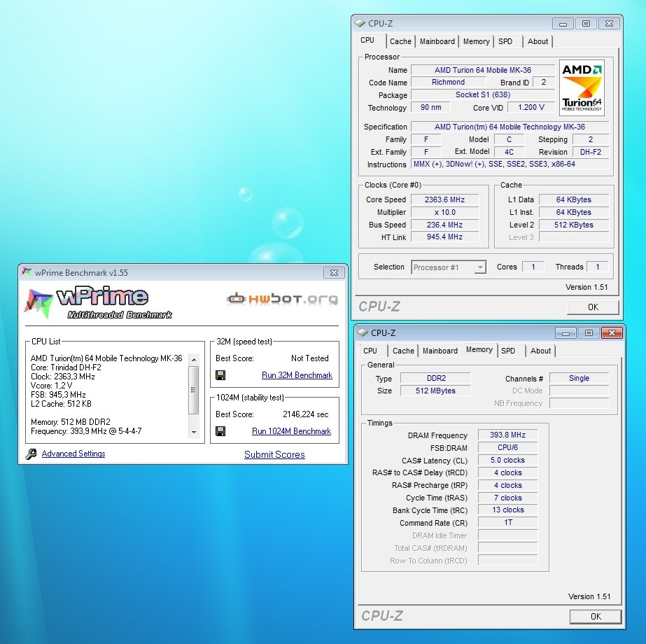The width and height of the screenshot is (646, 644).
Task: Minimize the bottom CPU-Z window
Action: [x=566, y=333]
